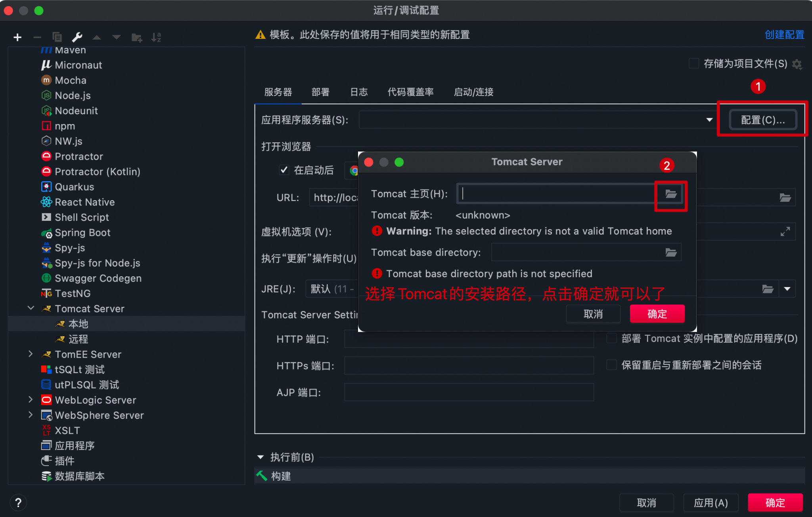Screen dimensions: 812x517
Task: Switch to the 服务器 tab
Action: coord(278,92)
